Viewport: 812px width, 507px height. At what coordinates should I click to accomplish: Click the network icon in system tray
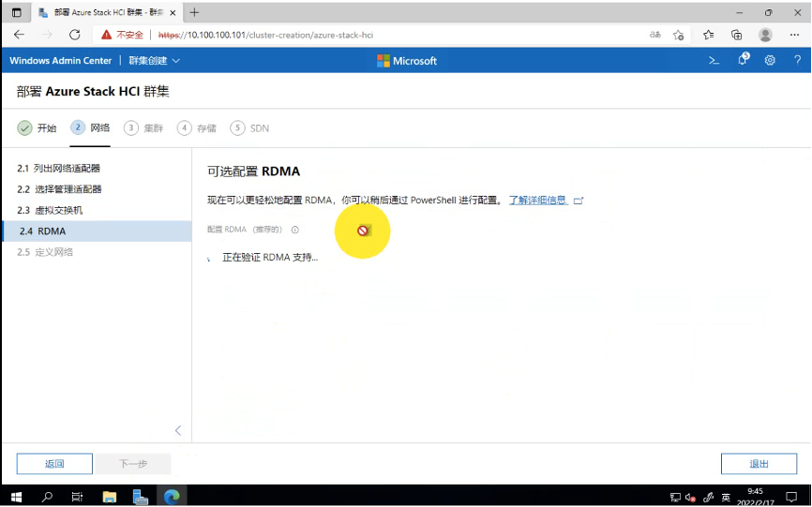point(675,498)
